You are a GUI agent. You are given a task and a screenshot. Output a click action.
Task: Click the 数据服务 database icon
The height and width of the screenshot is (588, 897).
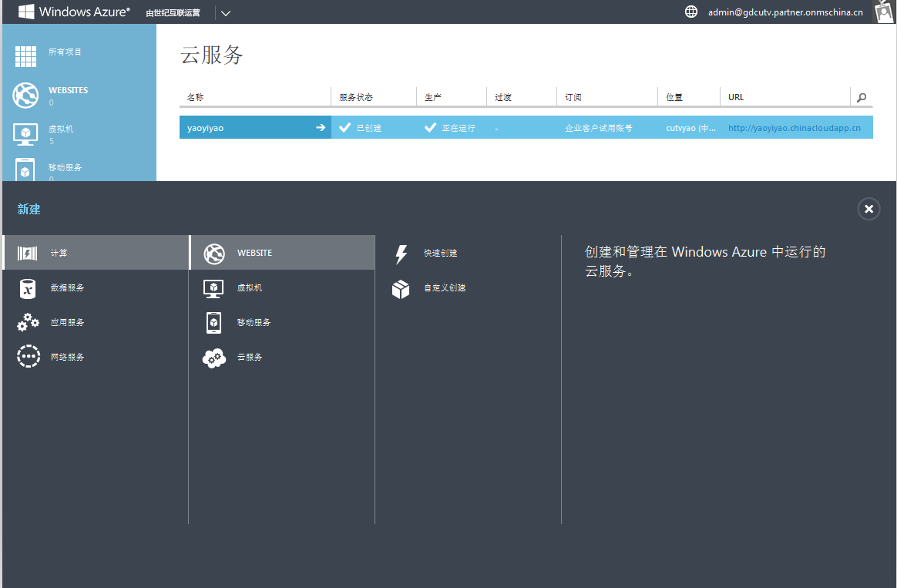(28, 288)
